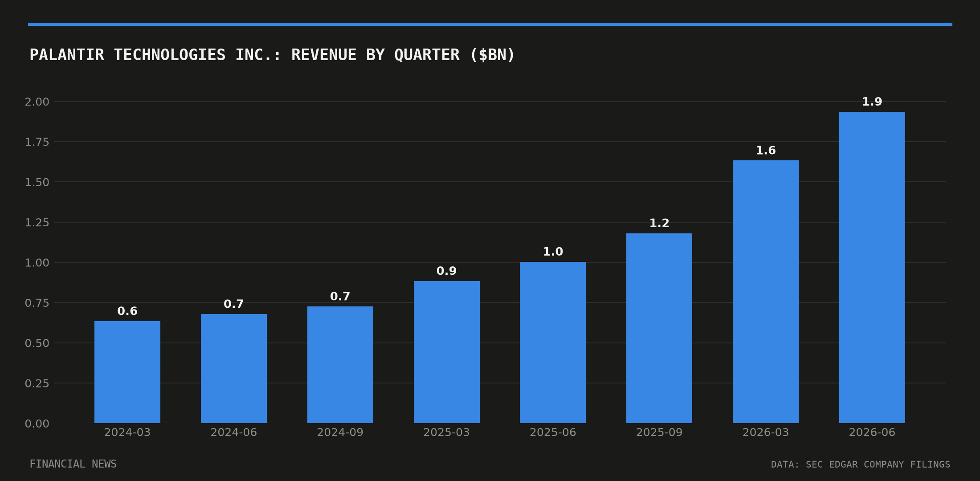Select the 2025-09 revenue bar
Image resolution: width=980 pixels, height=481 pixels.
pos(659,328)
